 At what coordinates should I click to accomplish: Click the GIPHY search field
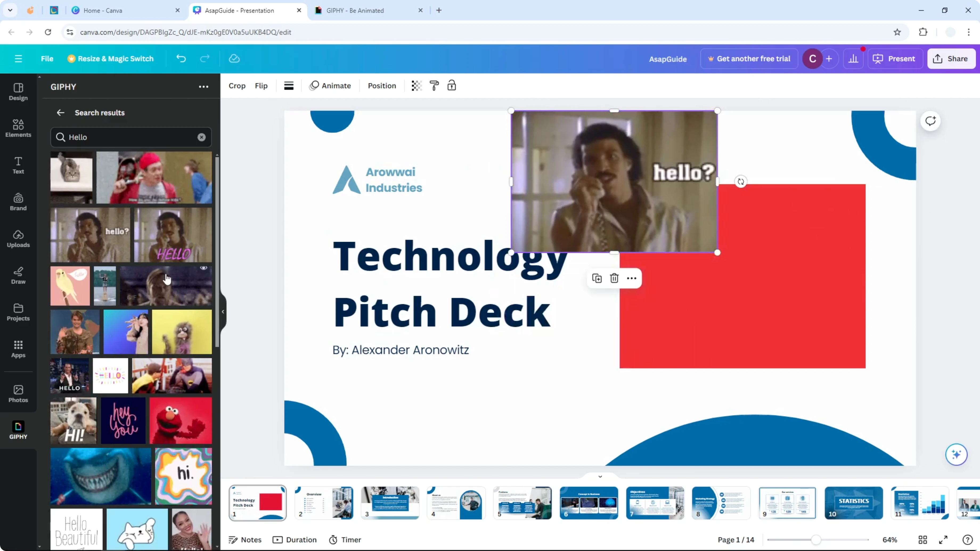pyautogui.click(x=131, y=137)
